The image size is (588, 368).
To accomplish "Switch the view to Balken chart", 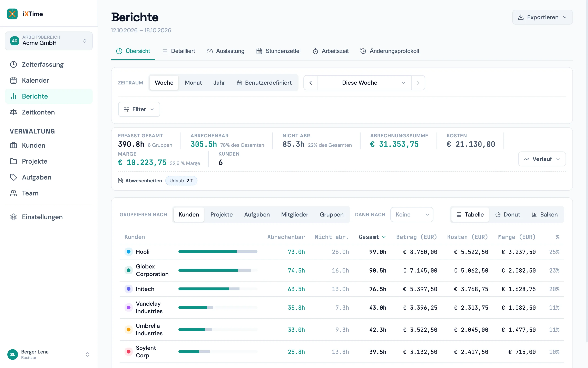I will coord(545,215).
